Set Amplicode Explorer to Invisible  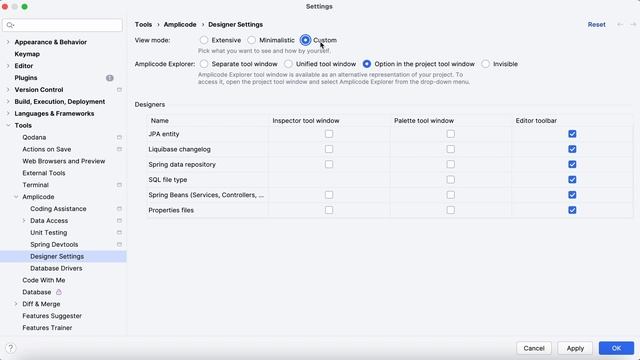[x=485, y=64]
